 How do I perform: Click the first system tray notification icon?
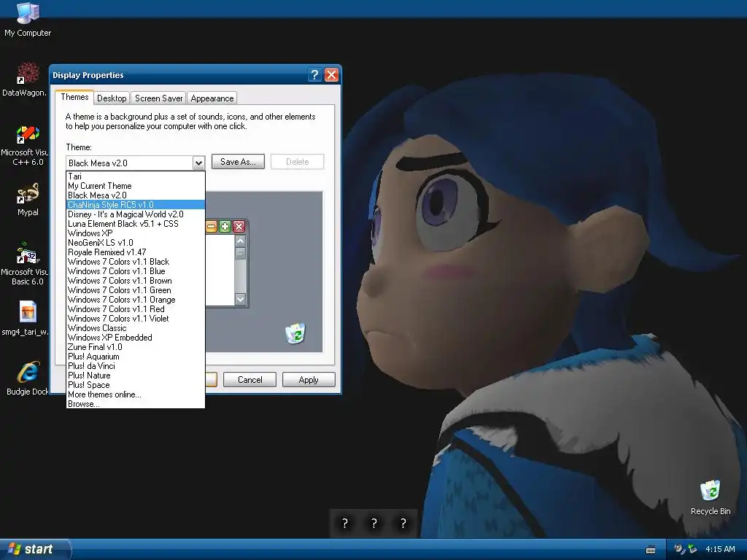[679, 549]
